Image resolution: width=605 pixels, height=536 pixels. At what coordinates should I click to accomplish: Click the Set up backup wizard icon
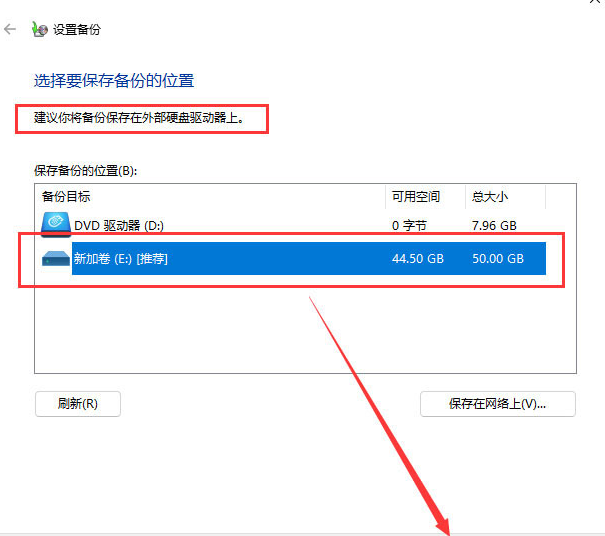tap(37, 29)
